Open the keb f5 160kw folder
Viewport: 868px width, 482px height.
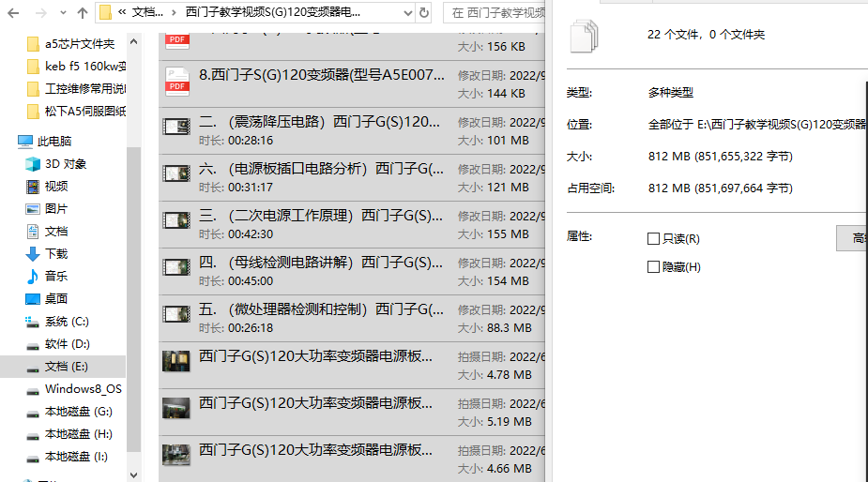coord(76,67)
